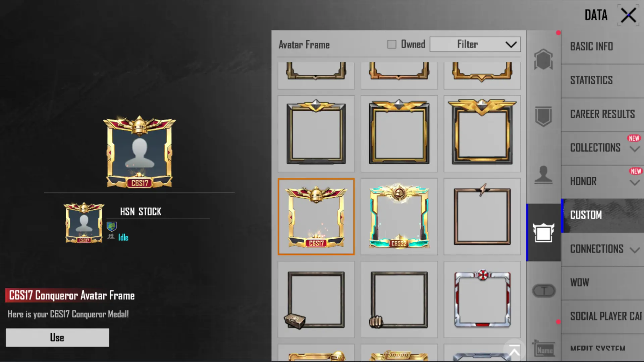Choose the C6S17 Conqueror frame thumbnail

316,217
